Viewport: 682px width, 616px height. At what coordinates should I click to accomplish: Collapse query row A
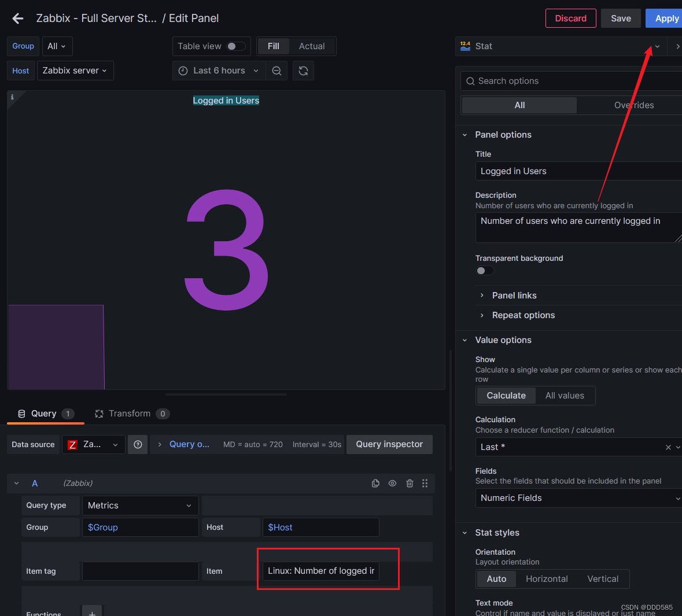coord(17,484)
